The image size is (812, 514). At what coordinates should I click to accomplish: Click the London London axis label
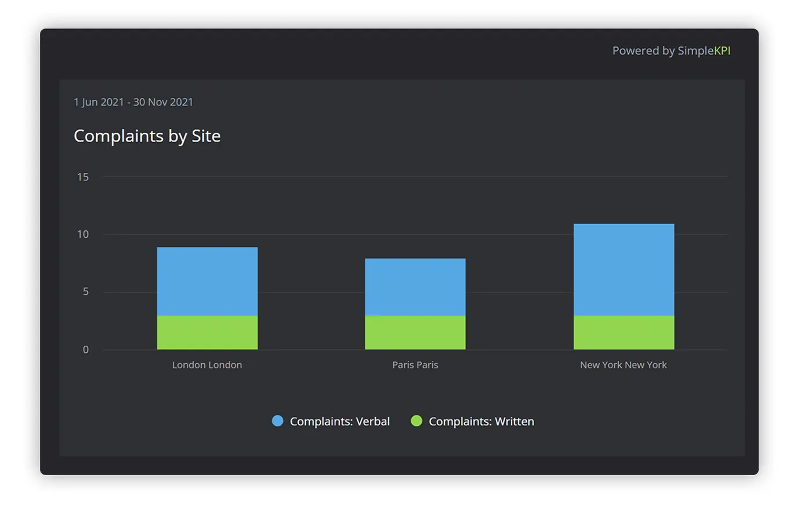[207, 365]
